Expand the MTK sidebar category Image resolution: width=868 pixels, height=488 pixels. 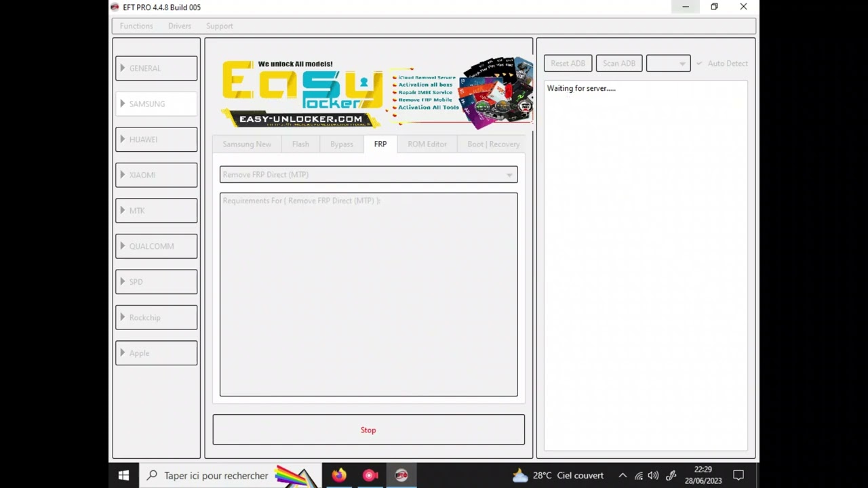click(156, 211)
